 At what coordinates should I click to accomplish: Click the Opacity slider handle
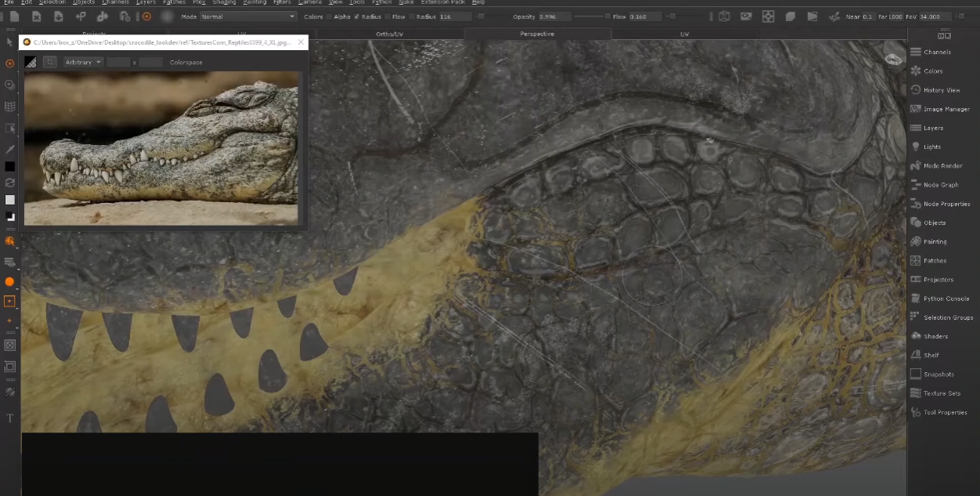point(609,16)
